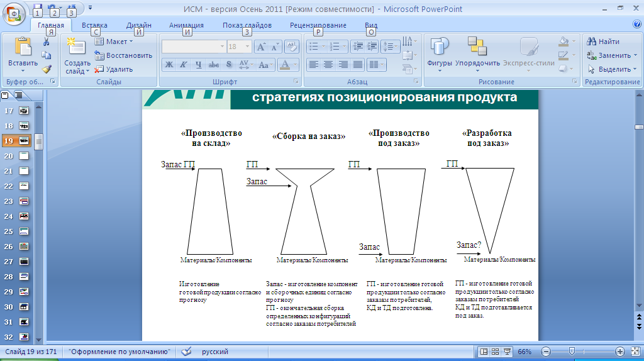Click Delete (Удалить) slide button

(114, 69)
